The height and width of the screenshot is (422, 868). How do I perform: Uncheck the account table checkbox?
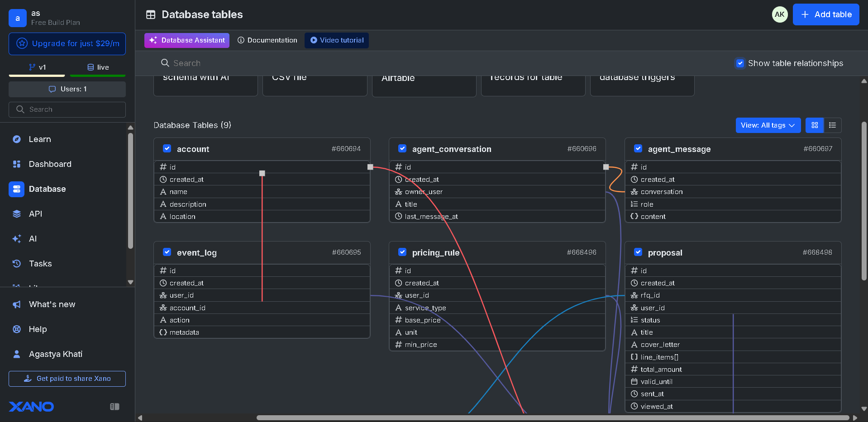tap(167, 149)
